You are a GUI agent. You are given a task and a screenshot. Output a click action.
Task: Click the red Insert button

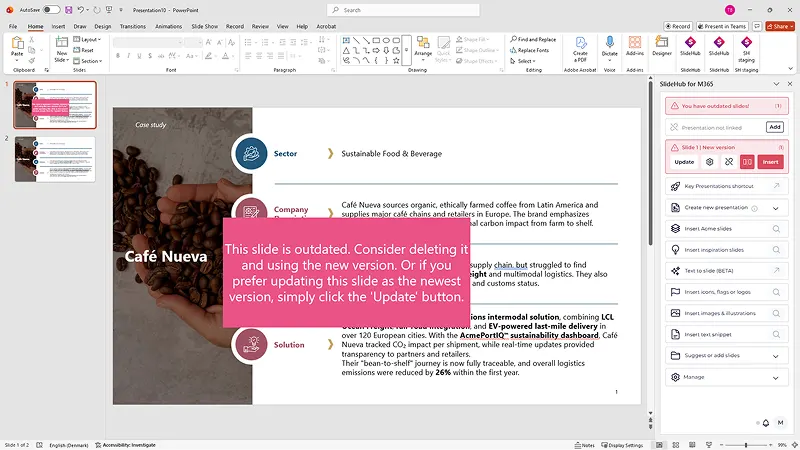pyautogui.click(x=770, y=162)
